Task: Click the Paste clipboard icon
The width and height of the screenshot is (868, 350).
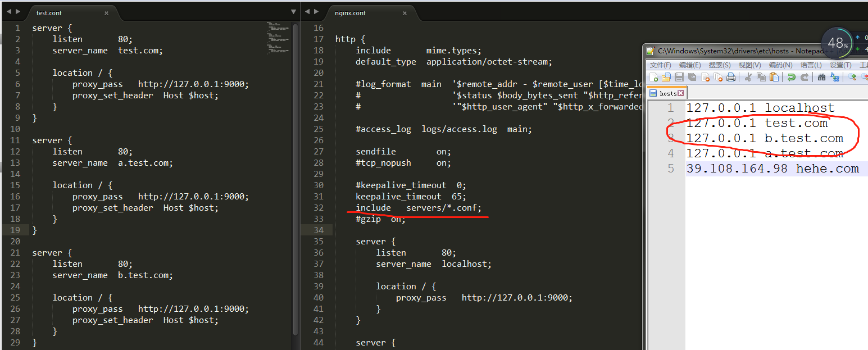Action: 774,77
